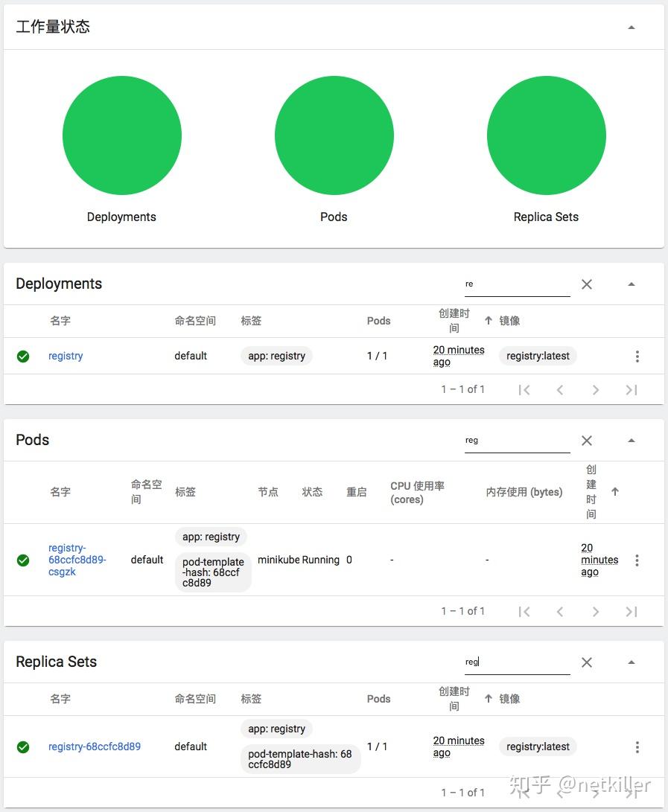Screen dimensions: 668x812
Task: Open the registry deployment details link
Action: [66, 356]
